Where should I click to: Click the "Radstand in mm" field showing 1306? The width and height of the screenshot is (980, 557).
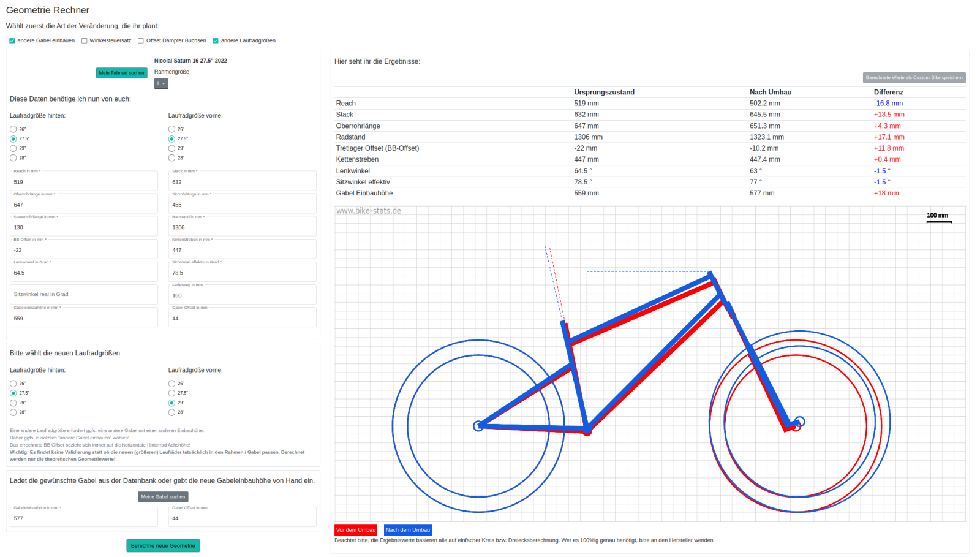tap(242, 227)
